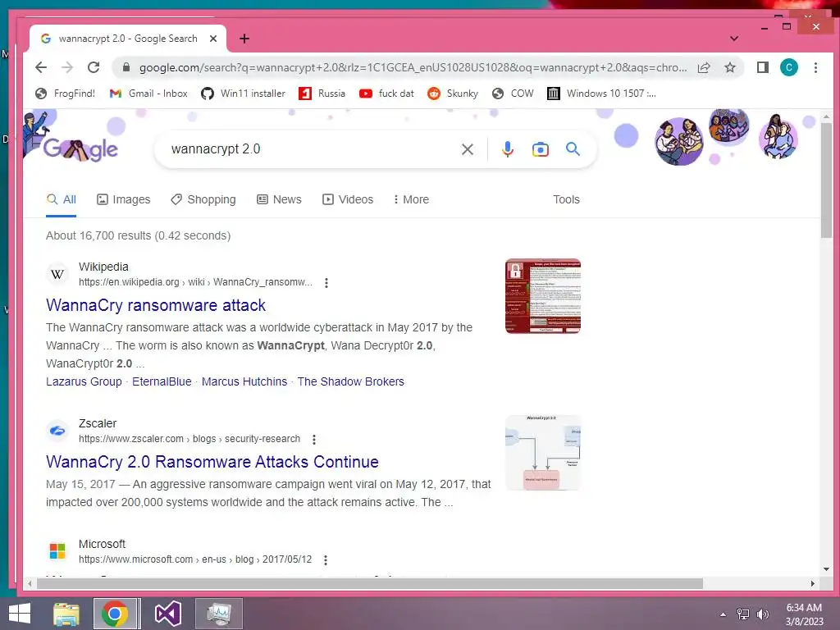This screenshot has height=630, width=840.
Task: Open Chrome side panel
Action: coord(763,67)
